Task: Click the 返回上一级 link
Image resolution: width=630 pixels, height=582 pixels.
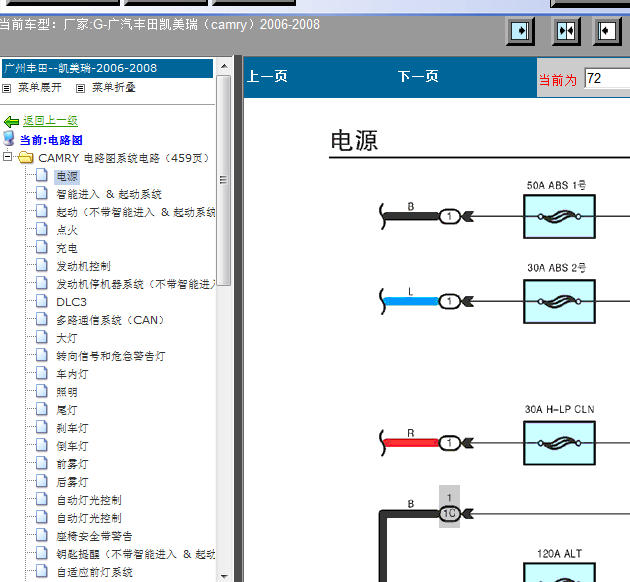Action: pos(51,120)
